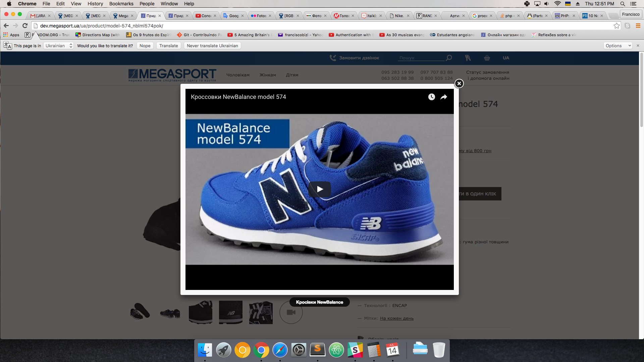Bookmark page with the star icon
This screenshot has height=362, width=644.
(x=616, y=26)
